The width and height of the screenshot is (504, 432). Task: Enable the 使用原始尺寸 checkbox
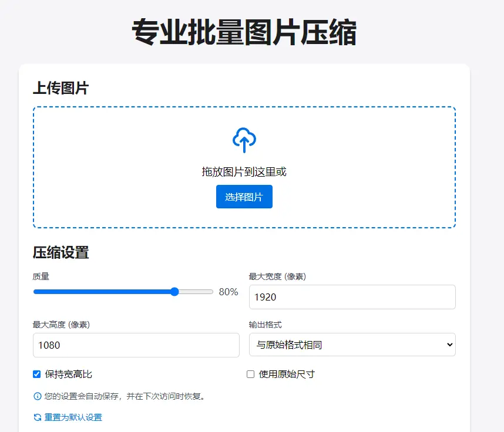[x=250, y=374]
